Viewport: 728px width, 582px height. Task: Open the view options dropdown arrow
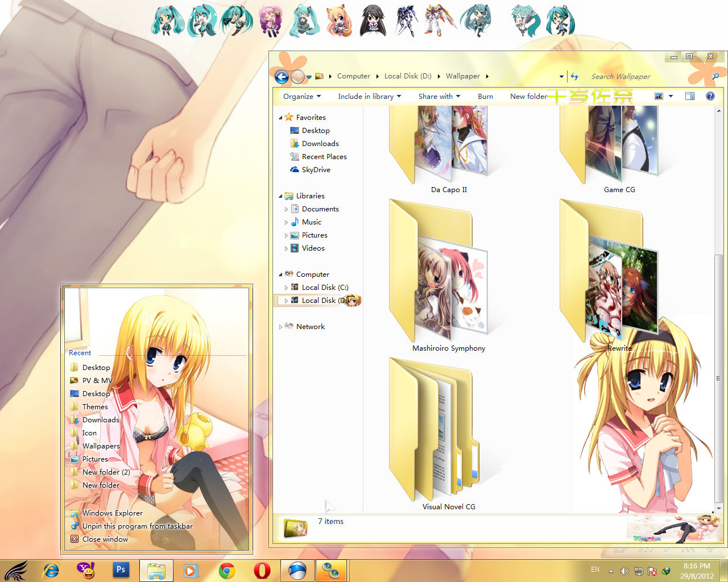pyautogui.click(x=671, y=97)
